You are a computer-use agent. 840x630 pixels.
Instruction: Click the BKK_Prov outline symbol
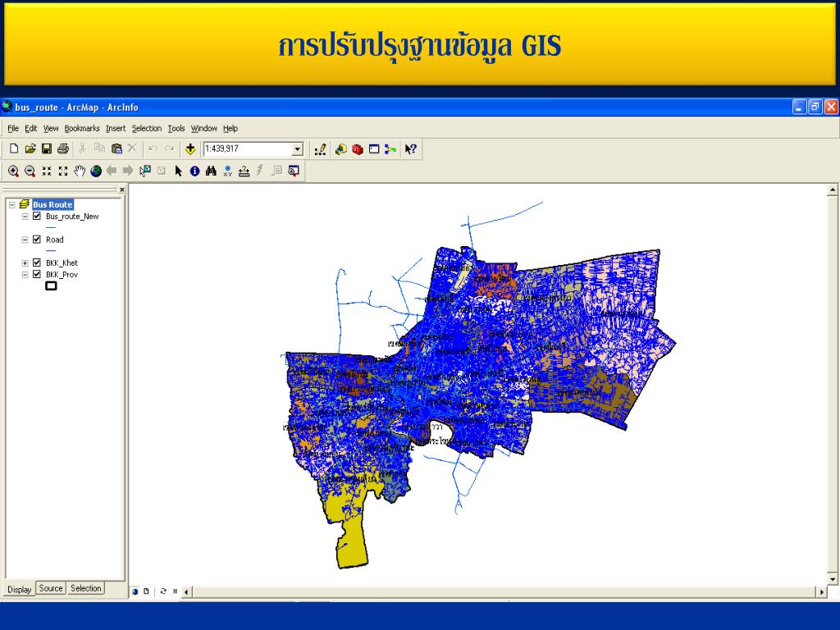51,286
